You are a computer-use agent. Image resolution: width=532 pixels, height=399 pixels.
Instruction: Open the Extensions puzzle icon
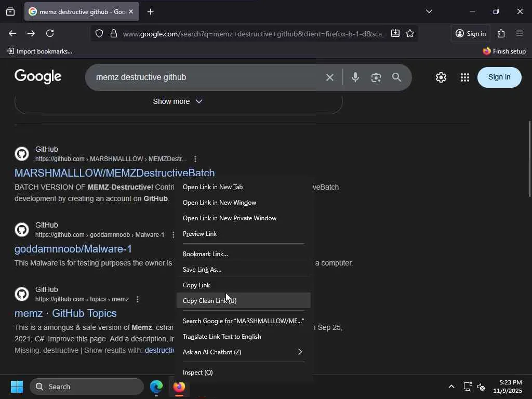501,33
